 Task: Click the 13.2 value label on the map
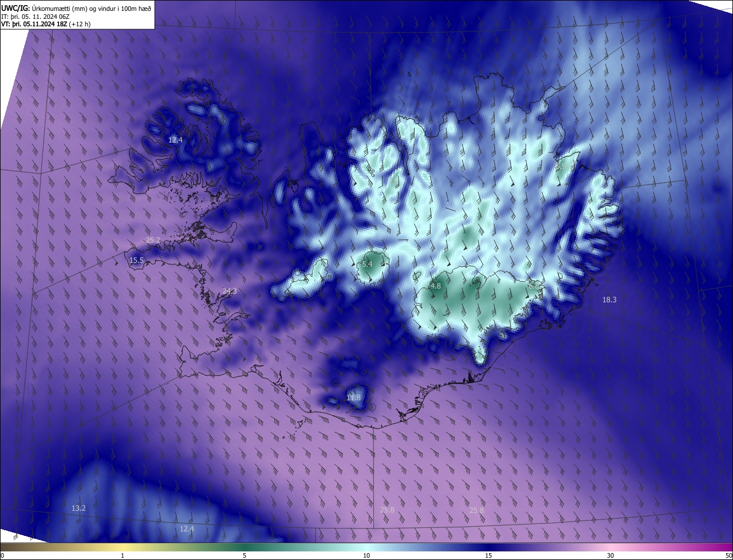78,508
